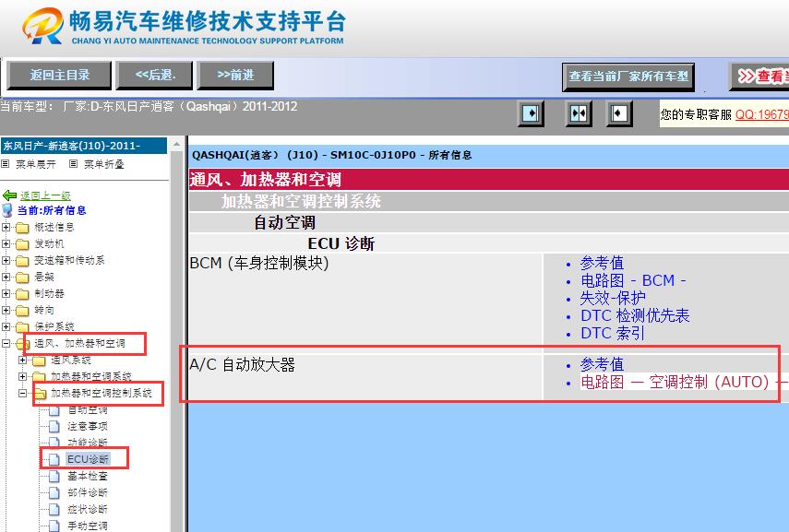Viewport: 789px width, 532px height.
Task: Expand the 通风系统 tree node
Action: pos(22,360)
